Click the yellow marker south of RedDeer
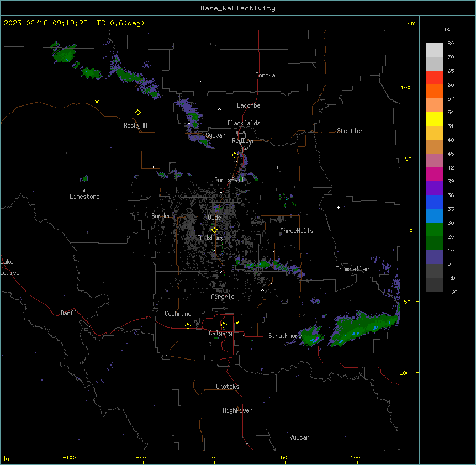This screenshot has width=476, height=465. coord(235,155)
